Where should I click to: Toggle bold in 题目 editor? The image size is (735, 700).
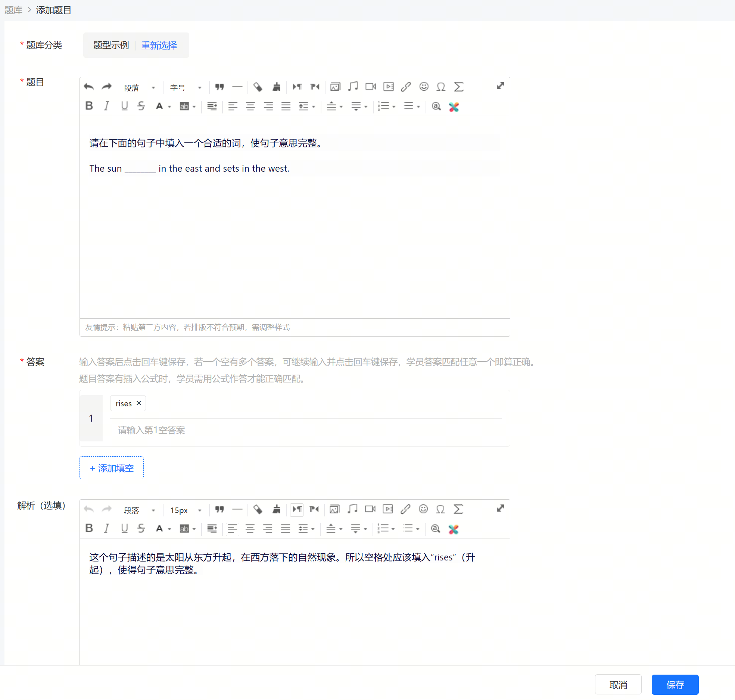[x=89, y=106]
